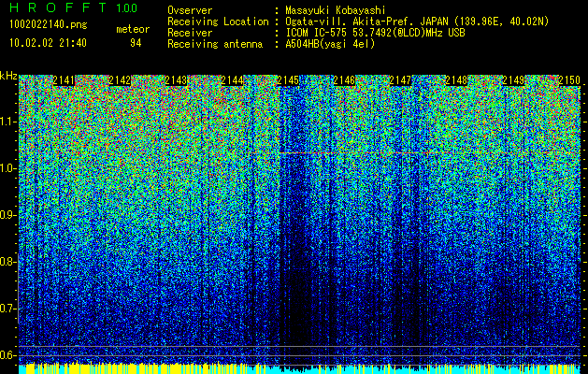
Task: Click the 2143 time marker
Action: point(177,80)
